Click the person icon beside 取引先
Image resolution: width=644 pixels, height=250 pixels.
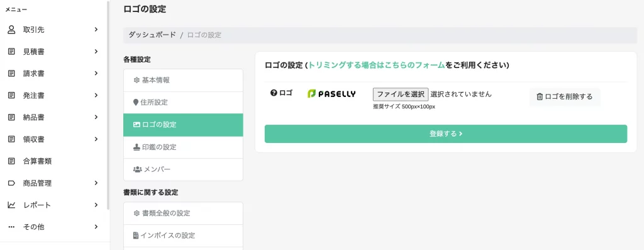[x=11, y=30]
